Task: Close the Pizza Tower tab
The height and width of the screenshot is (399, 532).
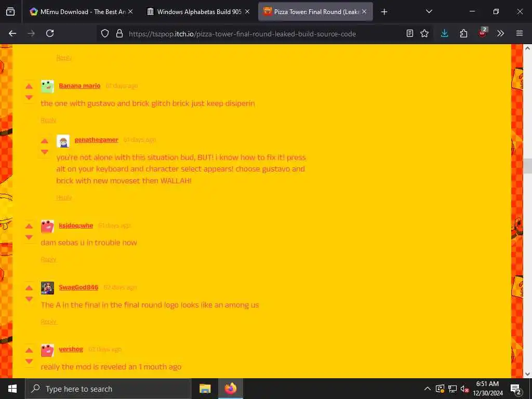Action: (x=364, y=12)
